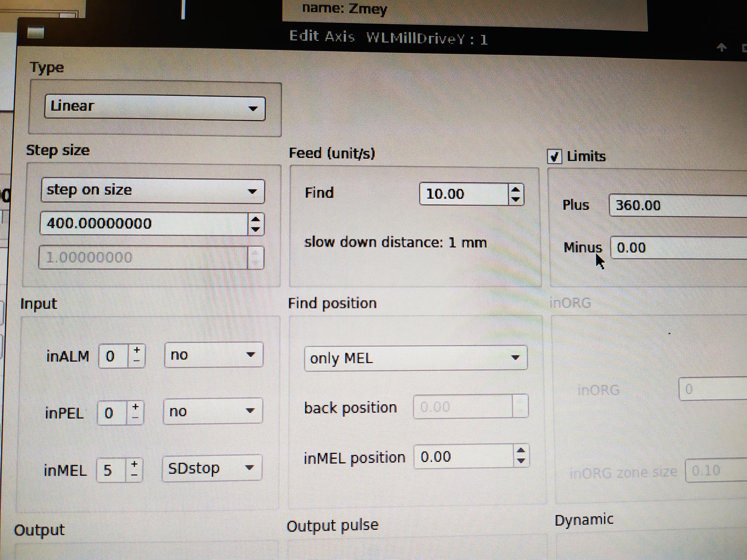Click the step size field 400.00000000
This screenshot has height=560, width=747.
[144, 224]
